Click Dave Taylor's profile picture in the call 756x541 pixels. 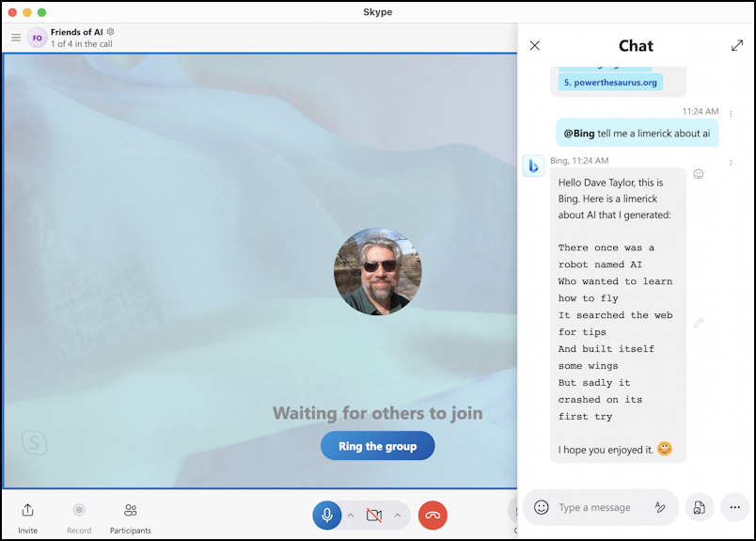pyautogui.click(x=377, y=272)
